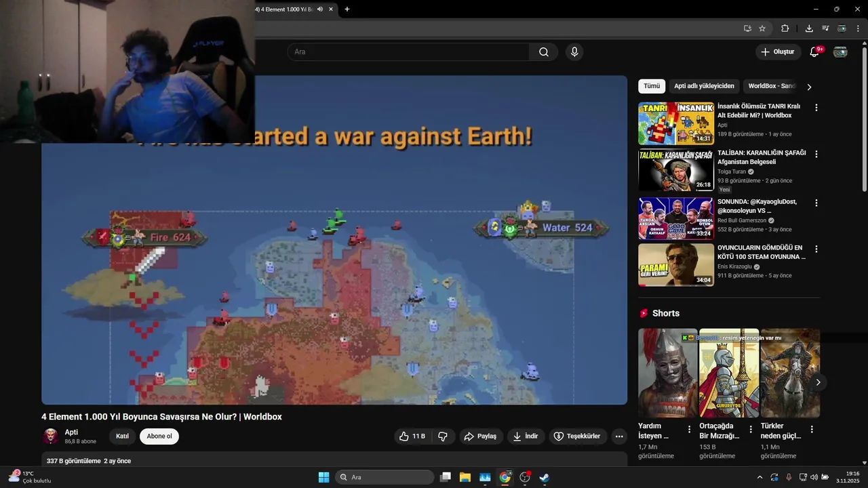Open the YouTube account avatar menu
Image resolution: width=868 pixels, height=488 pixels.
tap(840, 52)
